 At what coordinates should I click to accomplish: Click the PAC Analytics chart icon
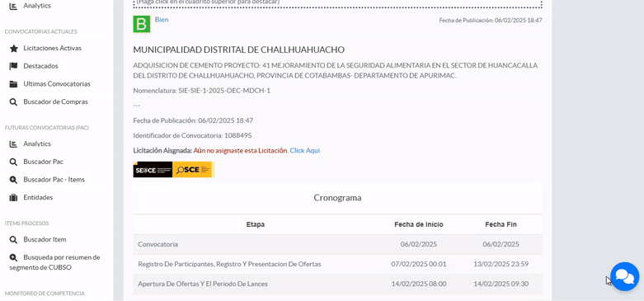coord(13,143)
